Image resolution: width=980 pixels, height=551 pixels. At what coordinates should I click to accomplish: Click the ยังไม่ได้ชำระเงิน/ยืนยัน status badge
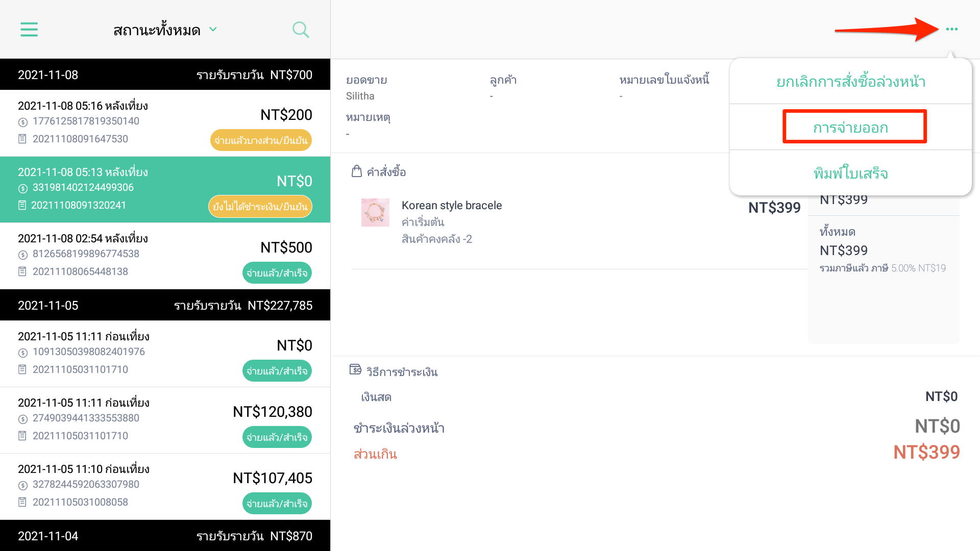click(x=260, y=207)
